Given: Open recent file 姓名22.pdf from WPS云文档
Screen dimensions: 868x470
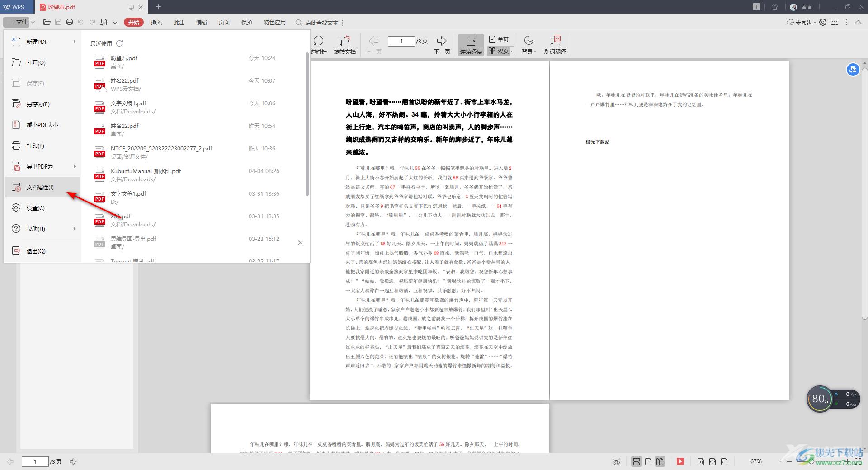Looking at the screenshot, I should coord(194,85).
